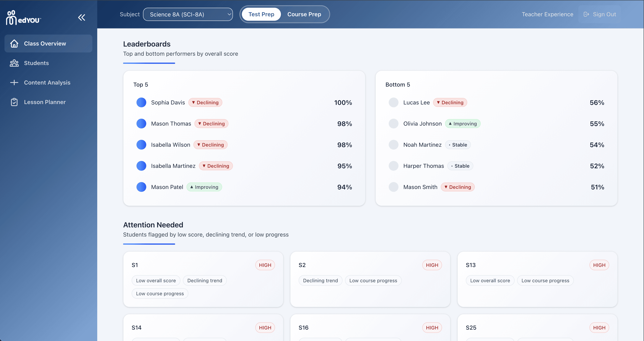The height and width of the screenshot is (341, 644).
Task: Click the Sign Out arrow icon
Action: tap(586, 14)
